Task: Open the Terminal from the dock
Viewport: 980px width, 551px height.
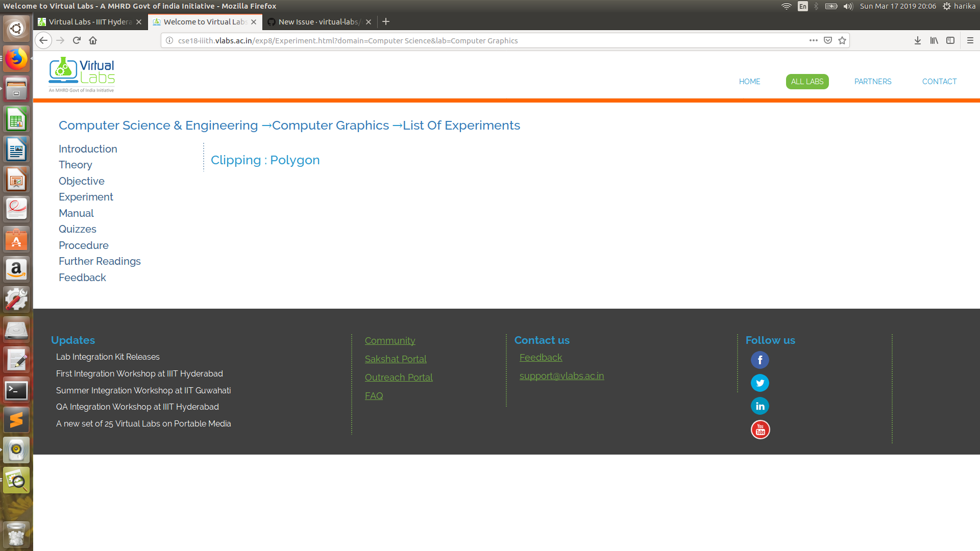Action: point(16,390)
